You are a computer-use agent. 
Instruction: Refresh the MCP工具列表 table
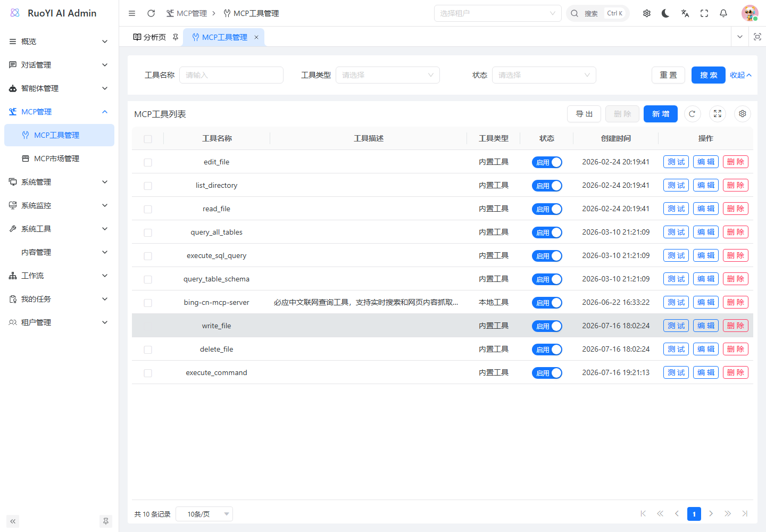tap(692, 114)
